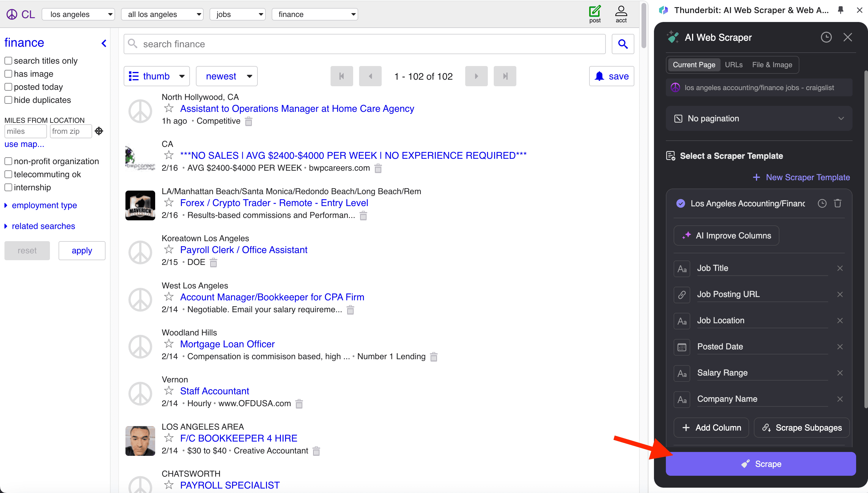Switch to the File & Image tab
This screenshot has width=868, height=493.
pyautogui.click(x=772, y=65)
